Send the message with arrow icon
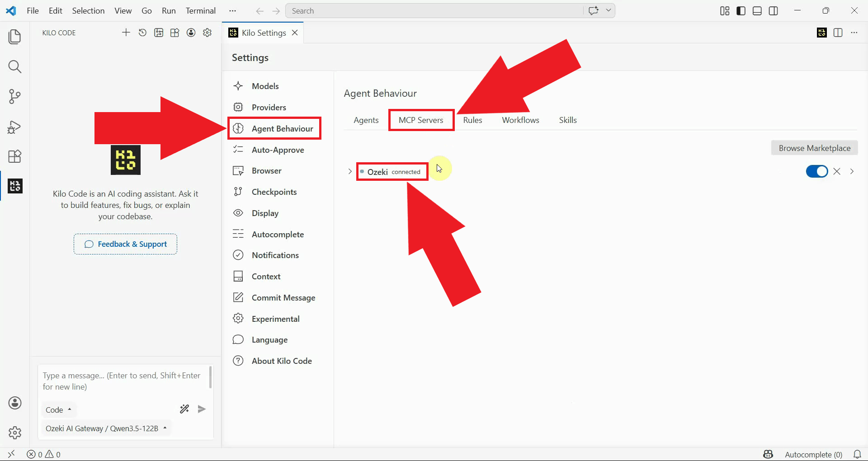The height and width of the screenshot is (461, 868). pos(202,409)
